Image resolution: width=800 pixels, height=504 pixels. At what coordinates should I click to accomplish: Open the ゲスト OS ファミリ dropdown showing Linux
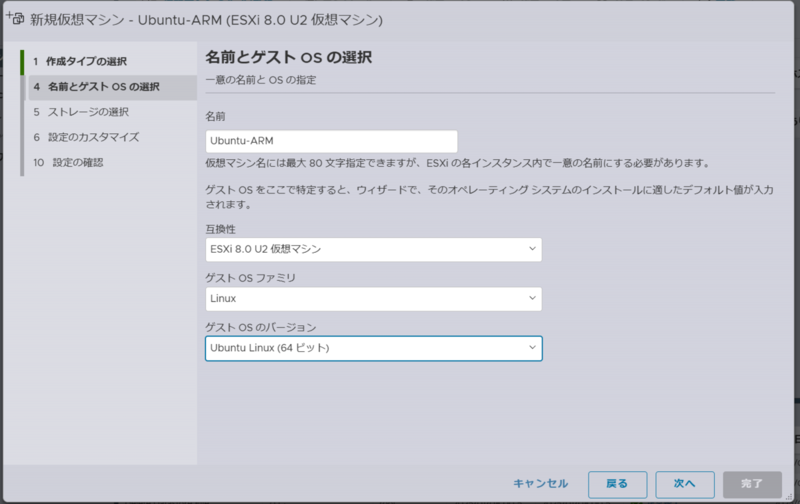pyautogui.click(x=373, y=299)
